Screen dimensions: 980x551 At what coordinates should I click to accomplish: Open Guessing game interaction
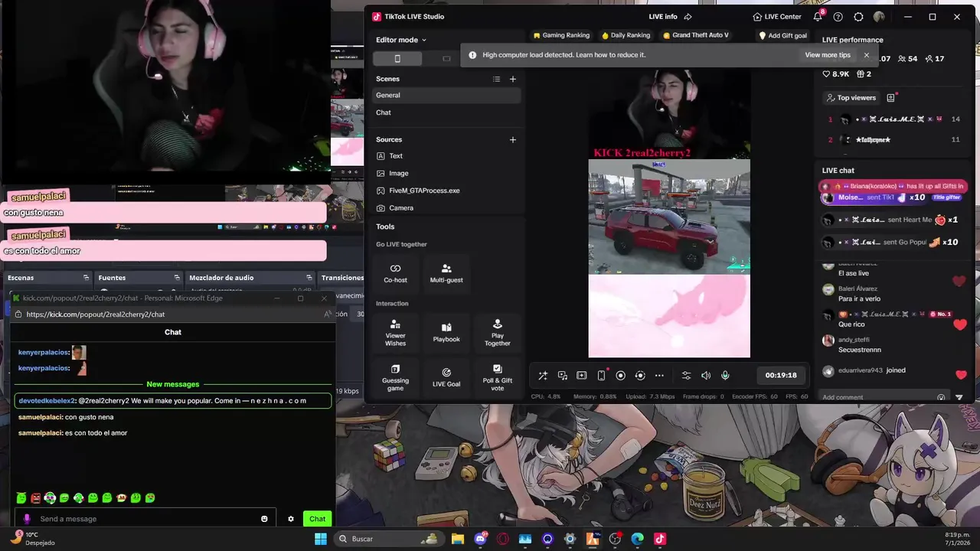click(395, 377)
